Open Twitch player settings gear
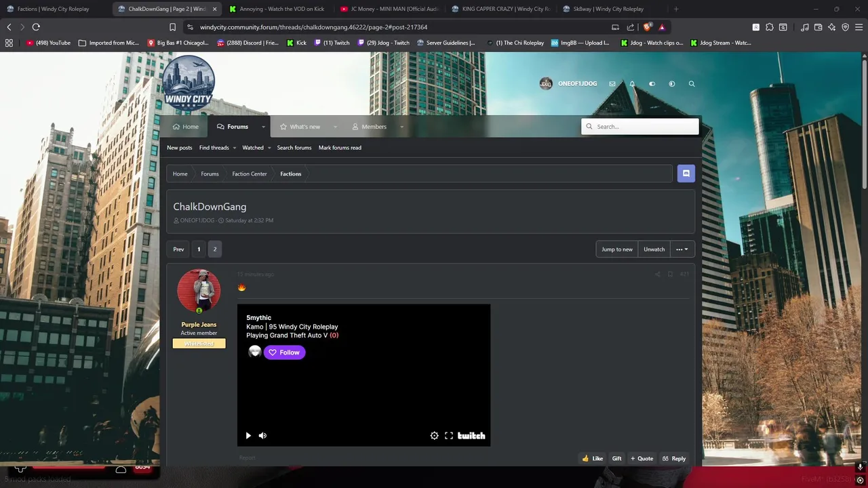The width and height of the screenshot is (868, 488). [435, 436]
